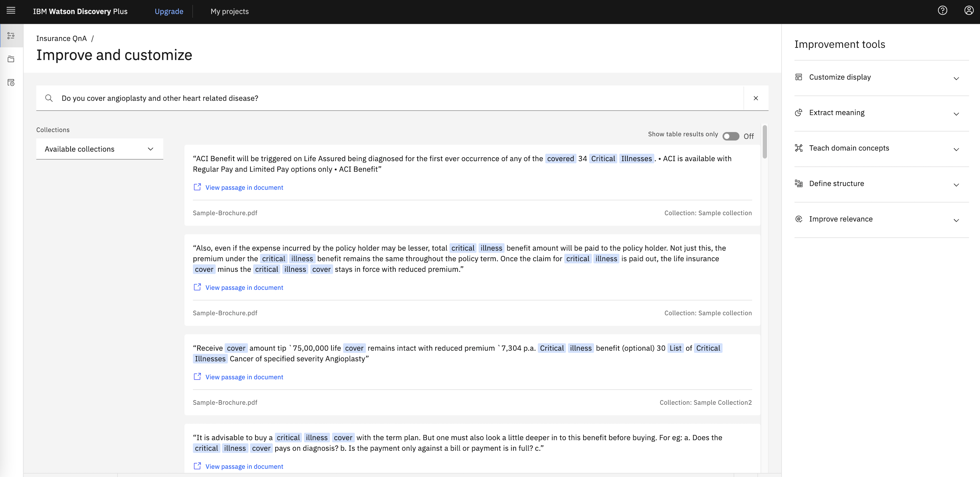Screen dimensions: 980x477
Task: Click the results vertical scrollbar
Action: [x=764, y=142]
